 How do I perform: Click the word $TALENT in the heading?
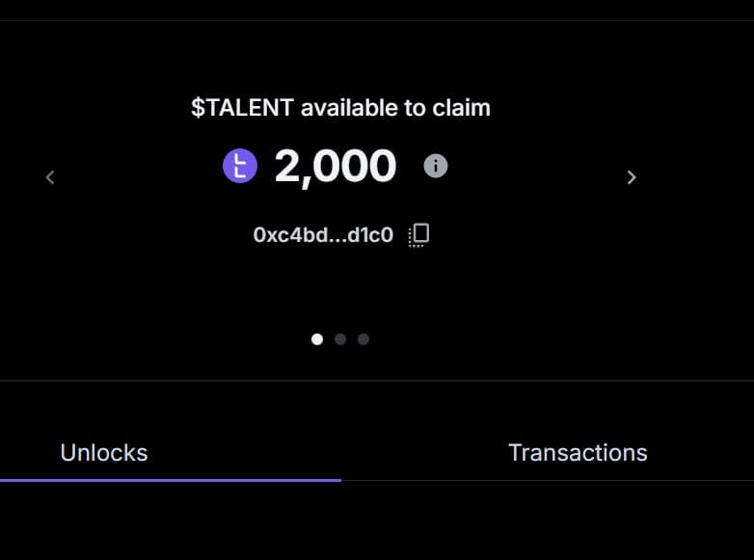click(x=242, y=107)
